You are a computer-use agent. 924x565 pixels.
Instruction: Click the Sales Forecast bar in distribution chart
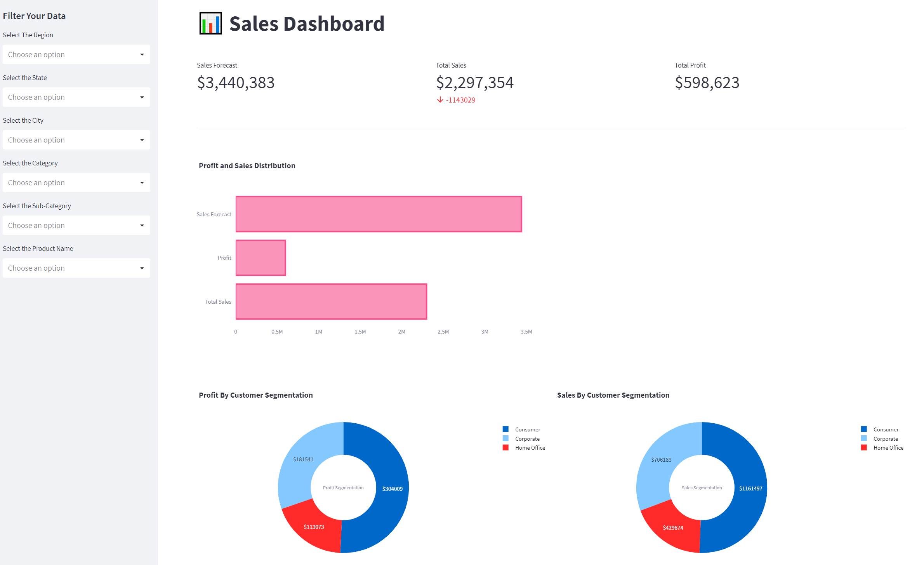tap(379, 214)
